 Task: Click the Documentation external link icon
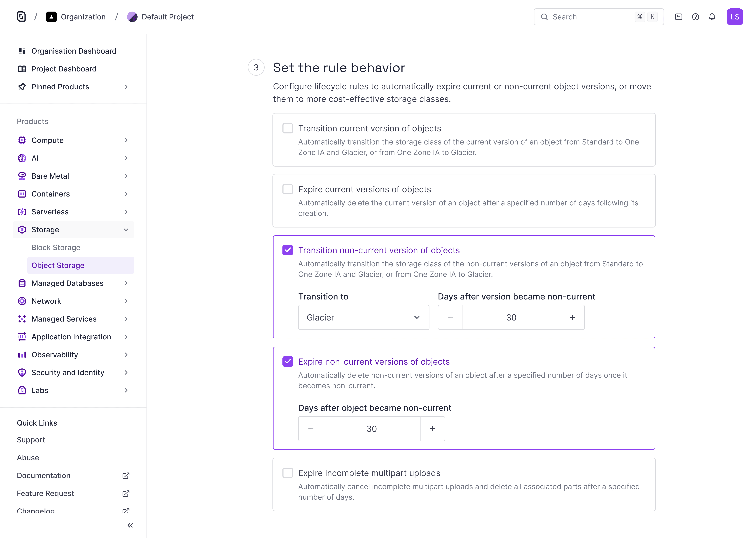[126, 476]
